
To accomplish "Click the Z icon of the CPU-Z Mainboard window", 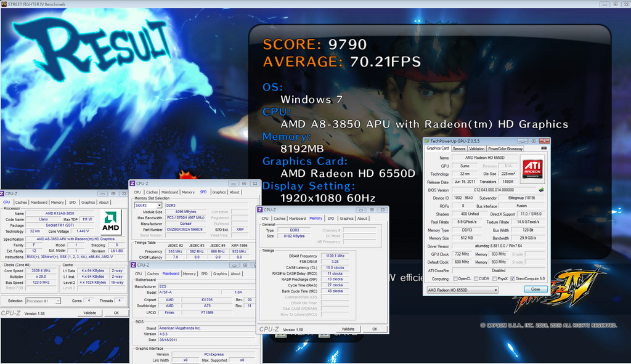I will (x=133, y=265).
